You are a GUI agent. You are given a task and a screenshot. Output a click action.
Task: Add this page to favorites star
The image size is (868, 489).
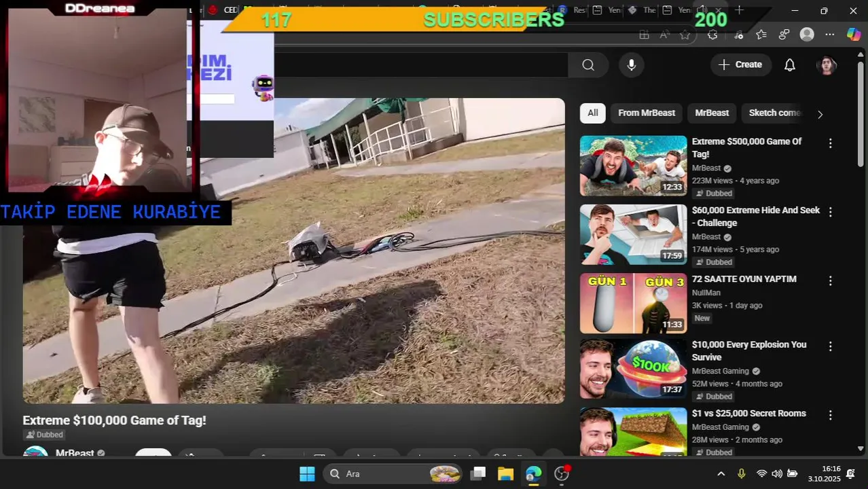click(685, 35)
